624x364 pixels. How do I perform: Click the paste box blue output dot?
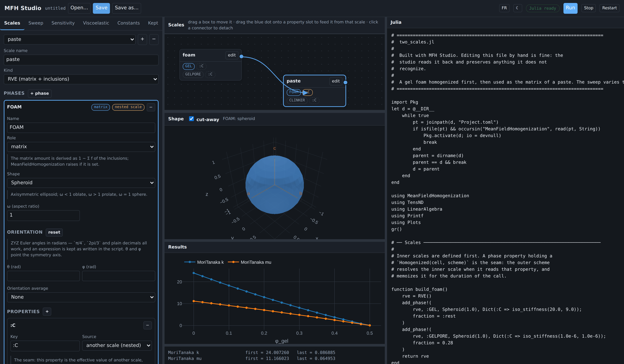click(x=345, y=82)
